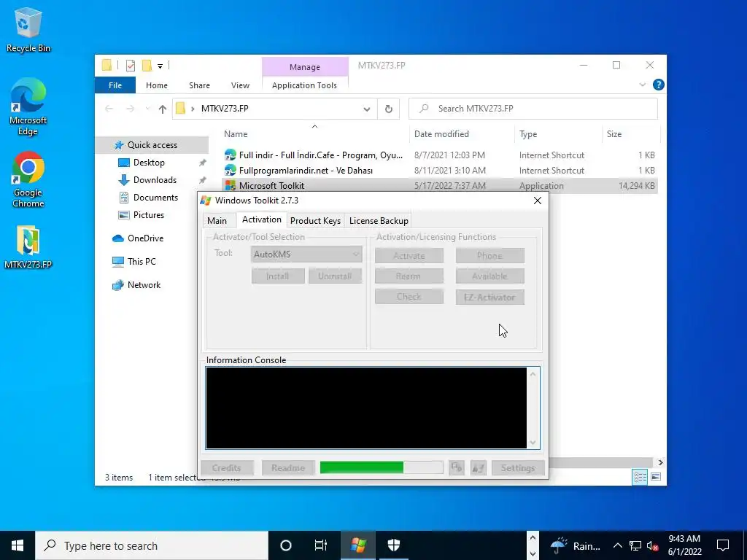Image resolution: width=747 pixels, height=560 pixels.
Task: Click Explorer Help question mark icon
Action: [659, 85]
